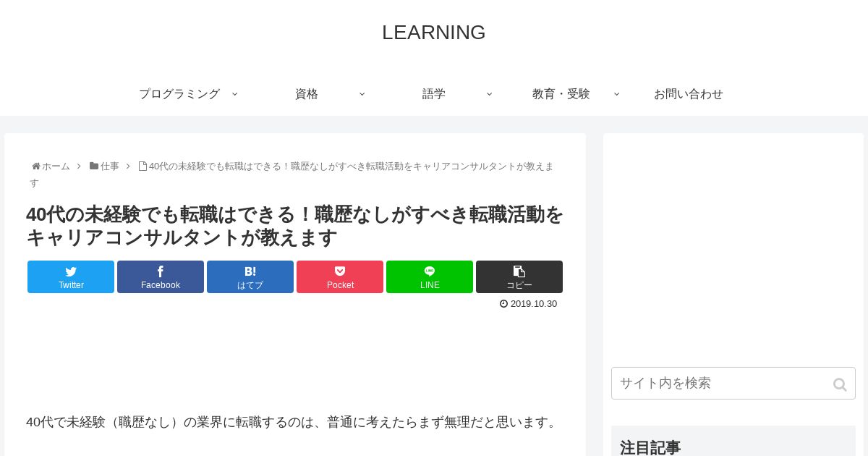Click the home icon in breadcrumb

(35, 166)
